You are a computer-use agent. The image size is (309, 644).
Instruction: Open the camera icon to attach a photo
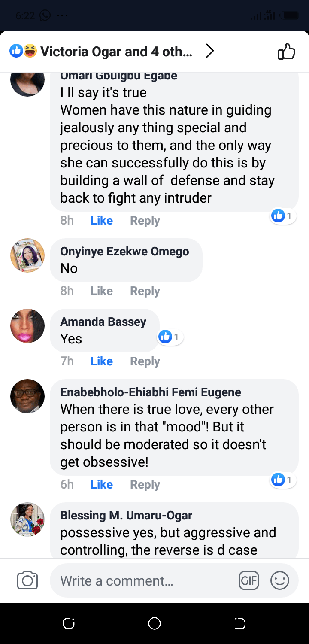tap(27, 581)
